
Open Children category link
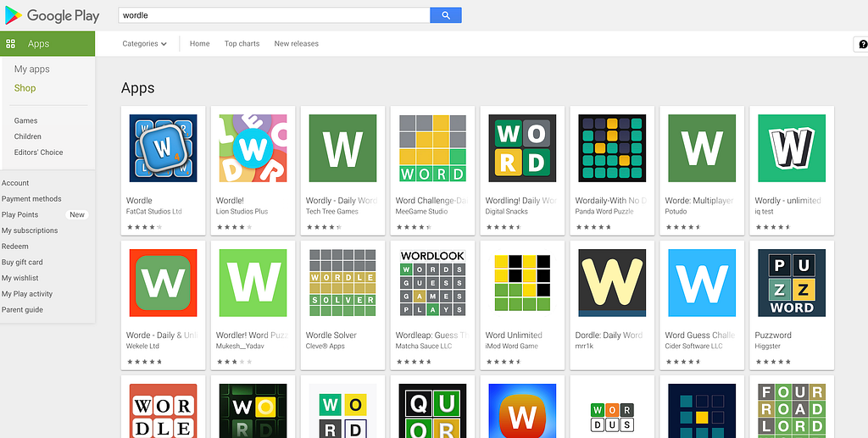click(28, 136)
